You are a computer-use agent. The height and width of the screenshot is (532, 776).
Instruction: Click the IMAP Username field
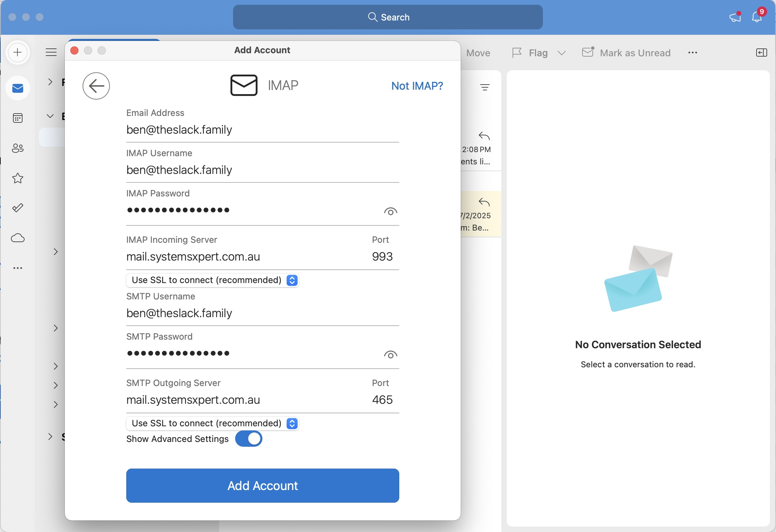coord(263,170)
